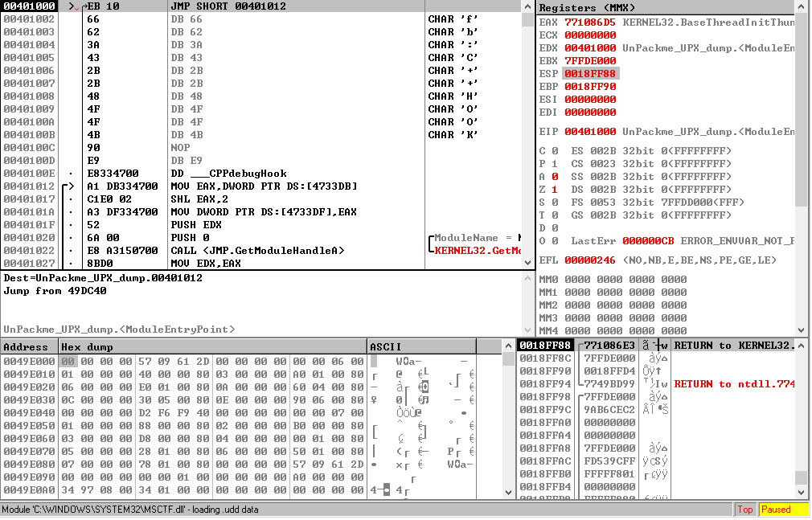Click the ASCII column header in dump

(x=421, y=347)
